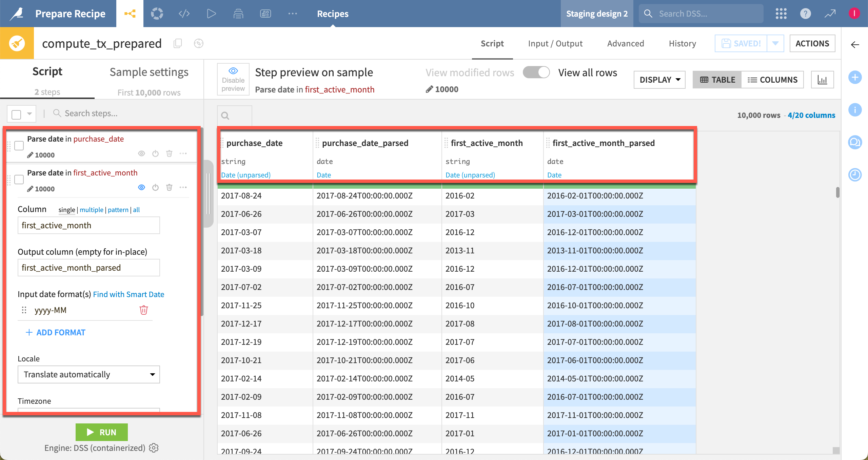
Task: Click the Output column input field
Action: (x=89, y=268)
